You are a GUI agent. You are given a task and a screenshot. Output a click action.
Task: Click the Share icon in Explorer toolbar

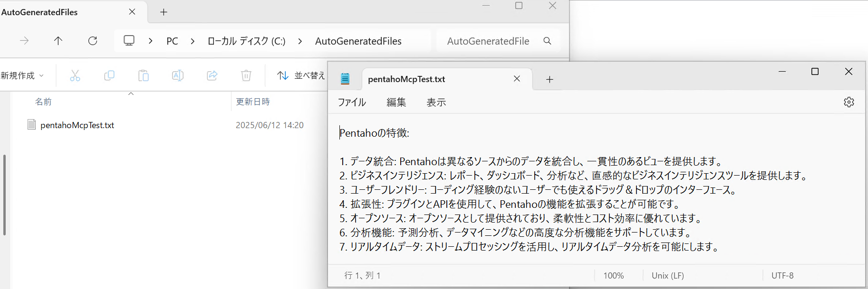tap(212, 75)
